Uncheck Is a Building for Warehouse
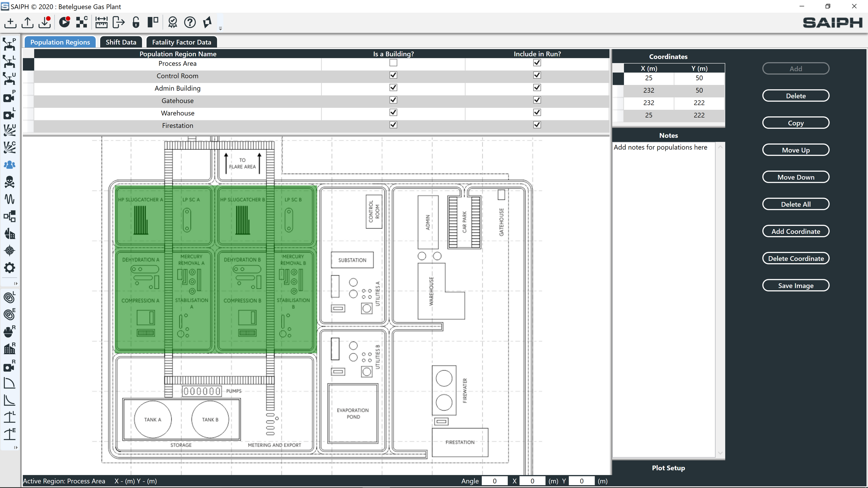The width and height of the screenshot is (868, 488). click(393, 112)
